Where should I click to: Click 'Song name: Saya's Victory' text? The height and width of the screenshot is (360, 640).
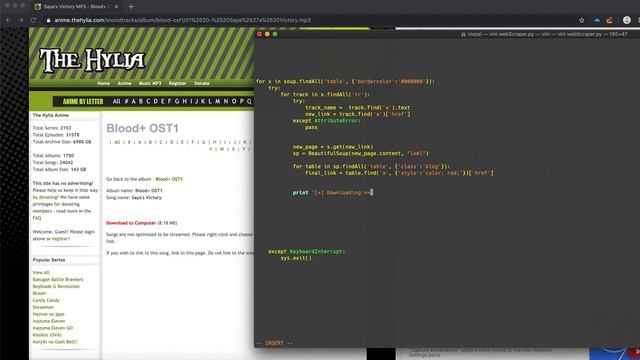(x=134, y=198)
